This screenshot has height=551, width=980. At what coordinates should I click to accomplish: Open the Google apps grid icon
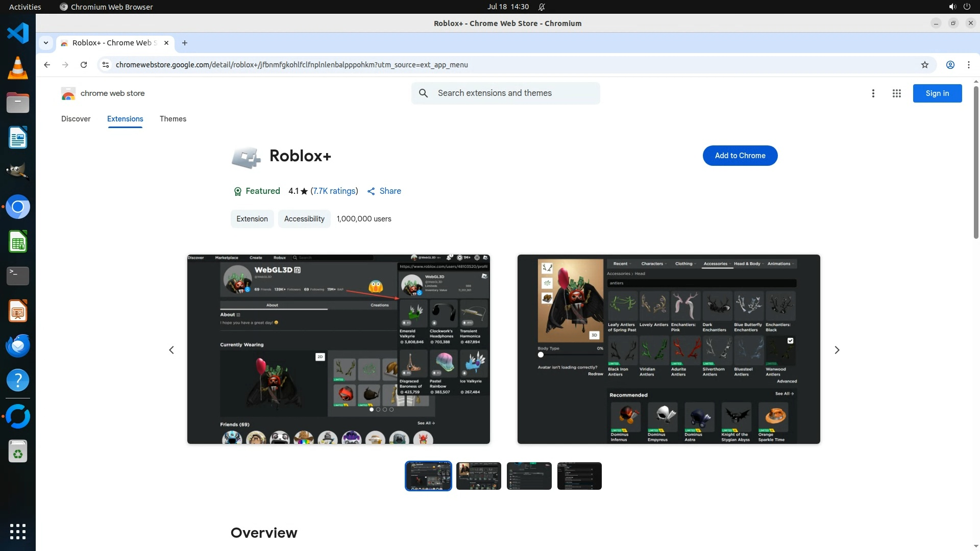tap(896, 93)
